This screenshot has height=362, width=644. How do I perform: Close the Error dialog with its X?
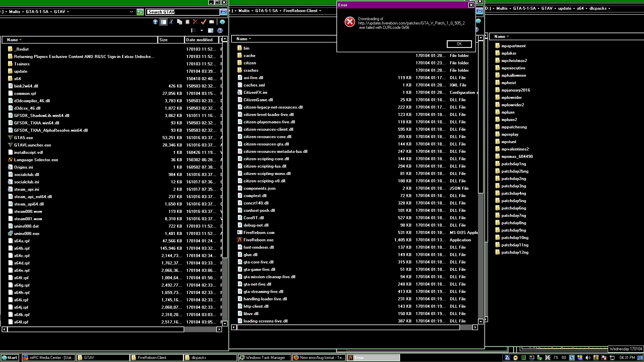pyautogui.click(x=471, y=5)
